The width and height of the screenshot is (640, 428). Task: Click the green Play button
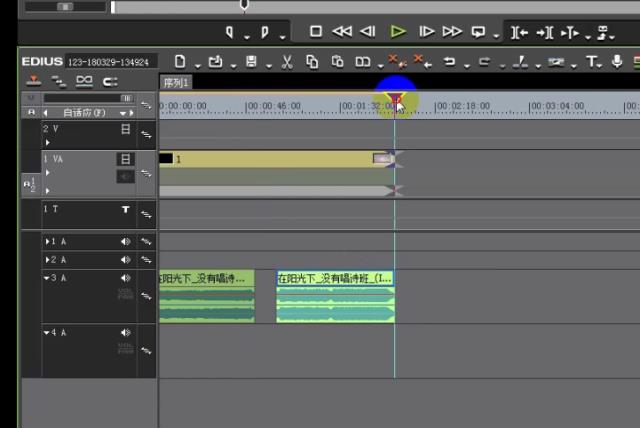point(398,32)
